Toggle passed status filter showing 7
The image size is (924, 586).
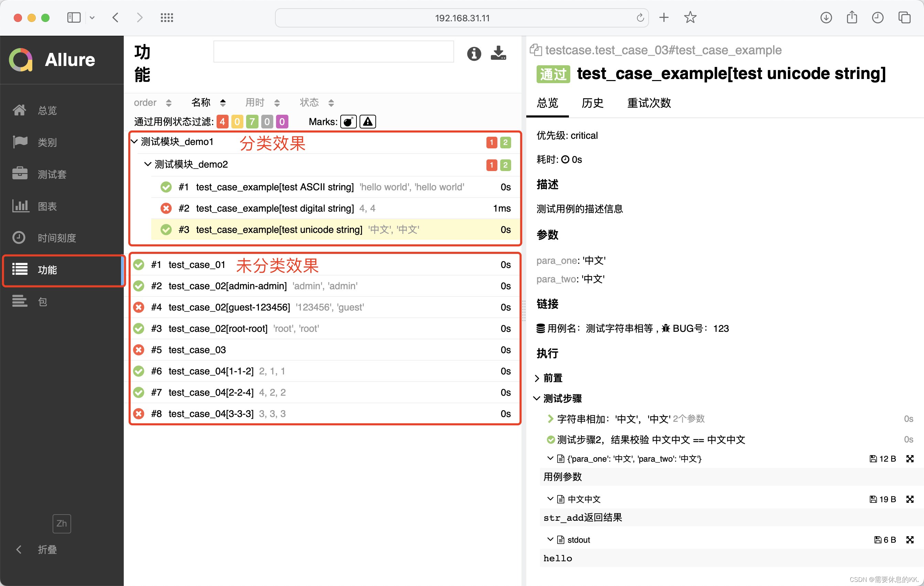(x=252, y=122)
